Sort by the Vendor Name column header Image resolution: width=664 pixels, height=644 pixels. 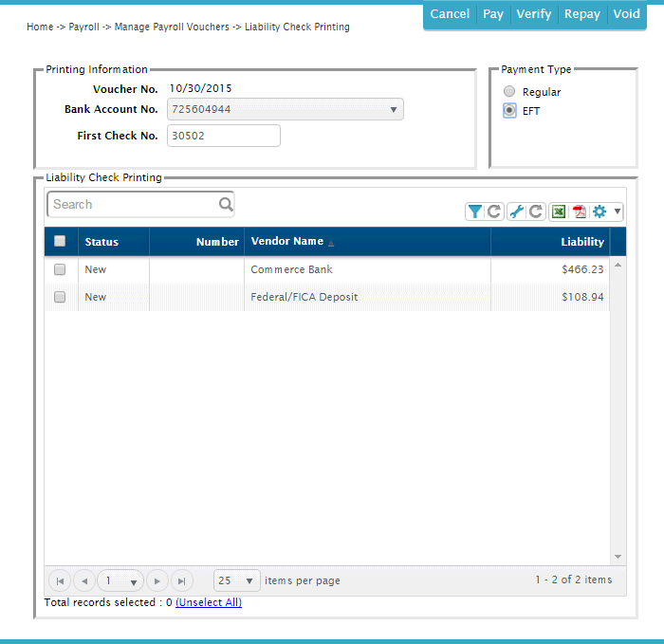tap(368, 241)
